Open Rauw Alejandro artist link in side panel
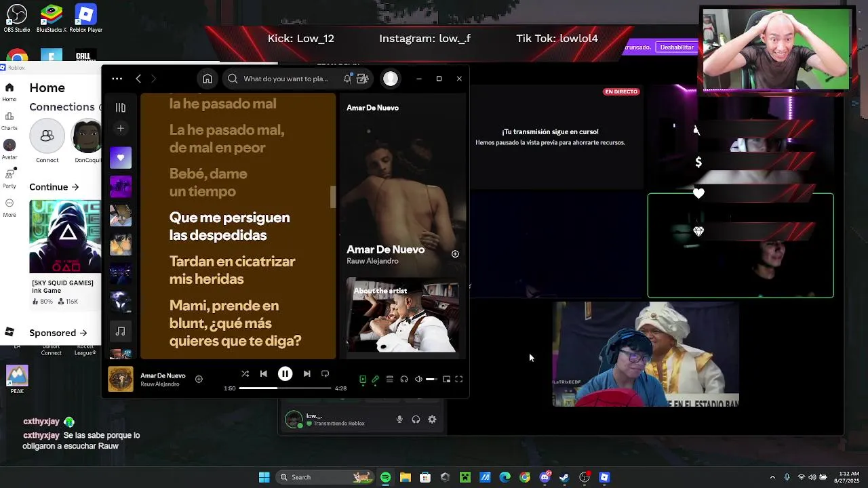 pos(372,261)
